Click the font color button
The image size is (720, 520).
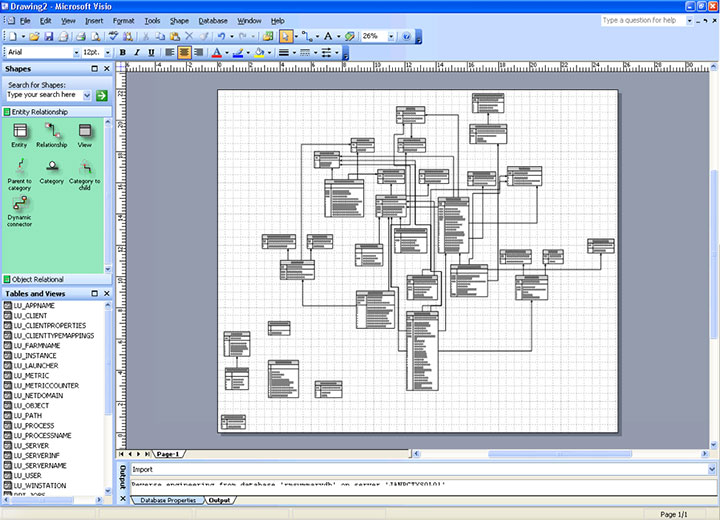point(215,52)
